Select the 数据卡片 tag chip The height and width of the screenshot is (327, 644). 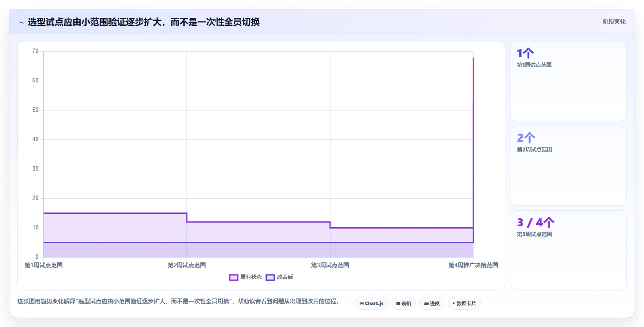click(x=464, y=303)
